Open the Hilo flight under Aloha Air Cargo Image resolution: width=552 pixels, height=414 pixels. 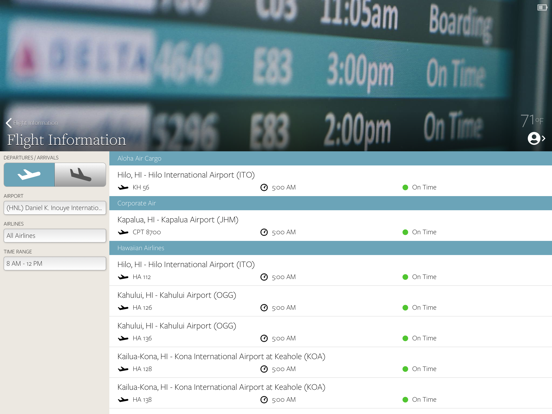pos(331,181)
